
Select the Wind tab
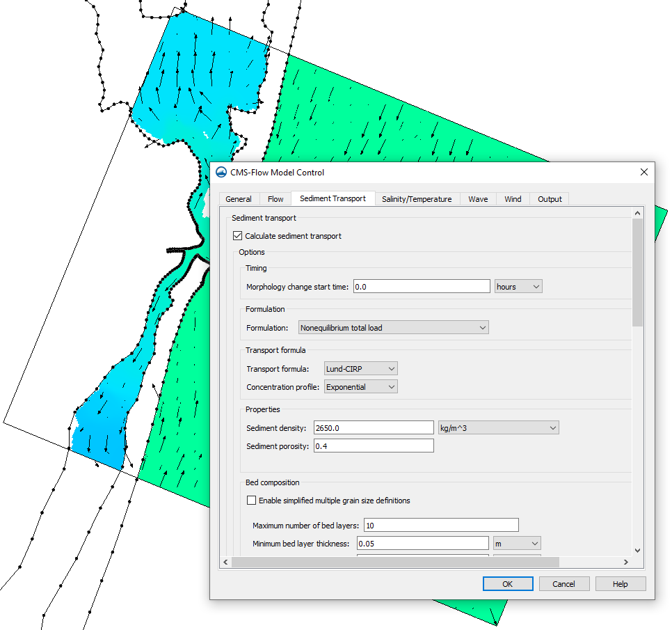pos(513,198)
